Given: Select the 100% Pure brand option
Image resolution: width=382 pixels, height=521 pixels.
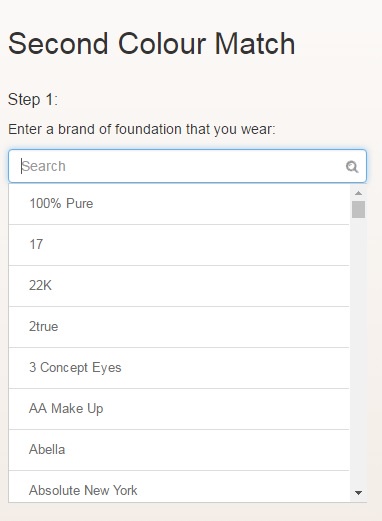Looking at the screenshot, I should click(179, 204).
